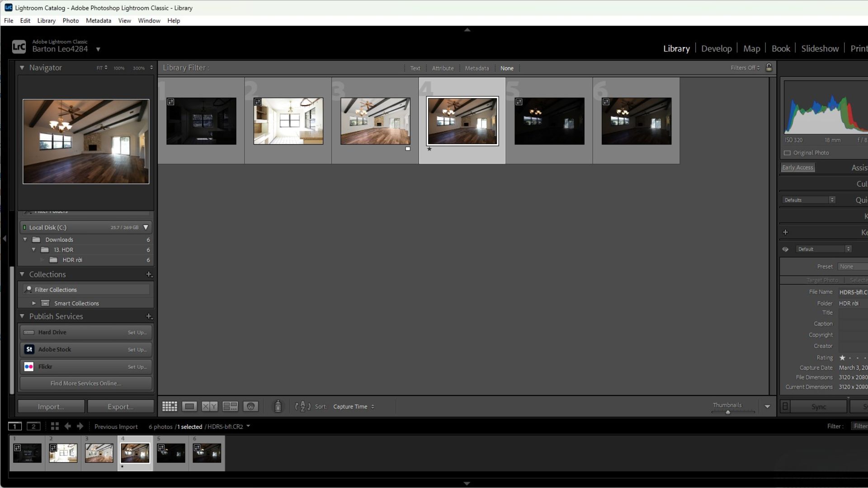This screenshot has height=488, width=868.
Task: Open Compare view (X|Y) icon
Action: 209,407
